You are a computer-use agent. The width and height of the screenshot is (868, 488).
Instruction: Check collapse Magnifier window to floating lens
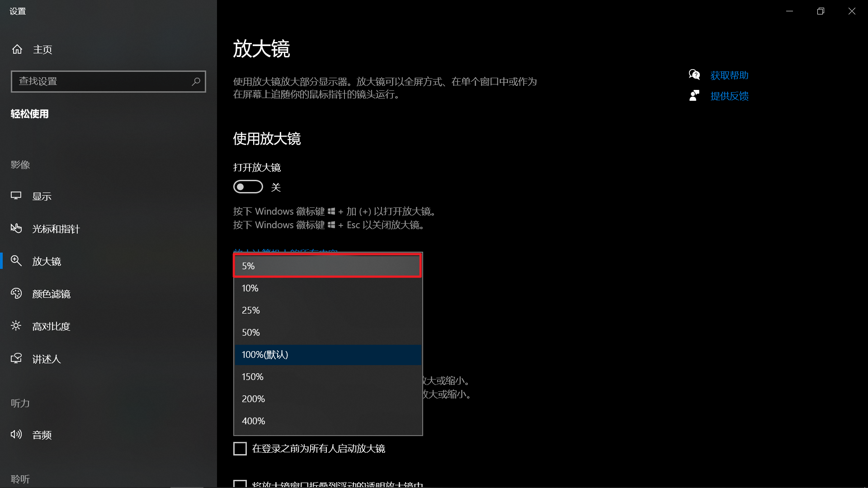pos(240,484)
